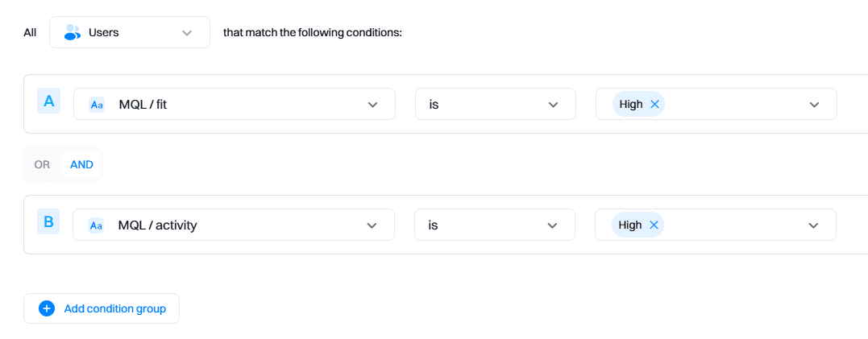This screenshot has width=868, height=339.
Task: Expand the MQL / activity attribute dropdown
Action: pos(372,225)
